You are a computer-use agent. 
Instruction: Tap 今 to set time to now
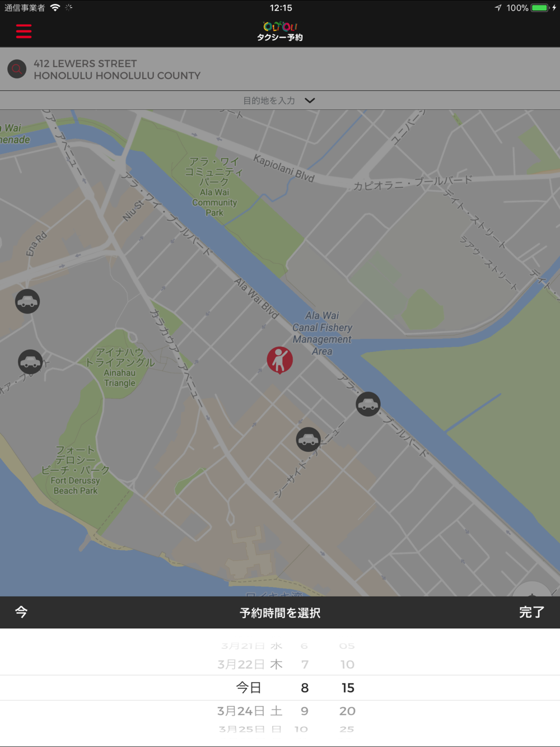pos(21,611)
